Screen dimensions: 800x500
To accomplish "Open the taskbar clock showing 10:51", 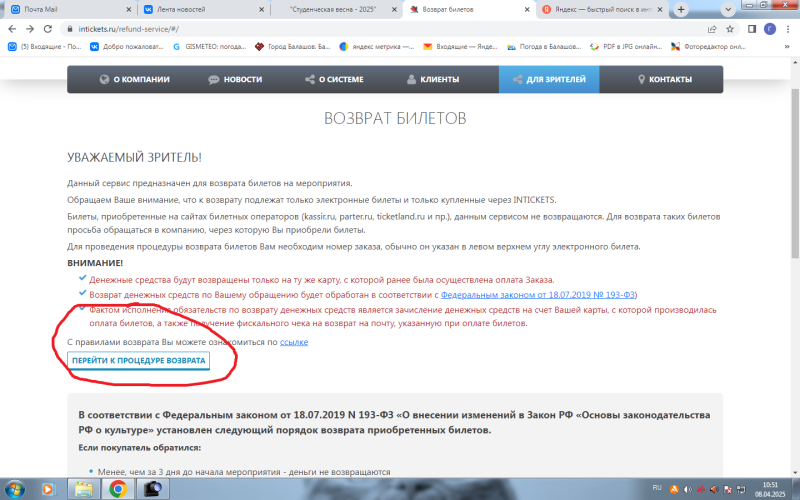I will pyautogui.click(x=770, y=489).
